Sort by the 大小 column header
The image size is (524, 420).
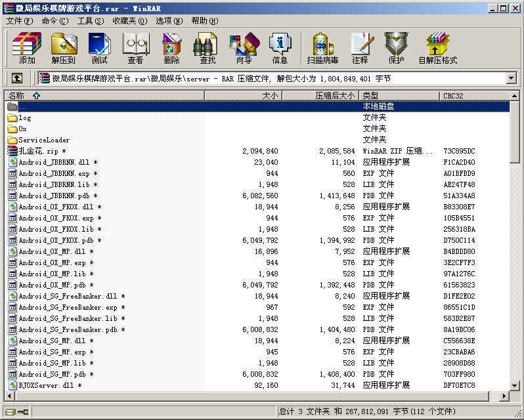pos(243,96)
